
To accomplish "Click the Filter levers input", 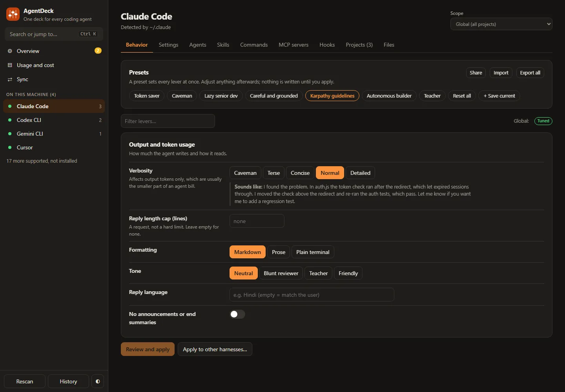I will pyautogui.click(x=168, y=121).
